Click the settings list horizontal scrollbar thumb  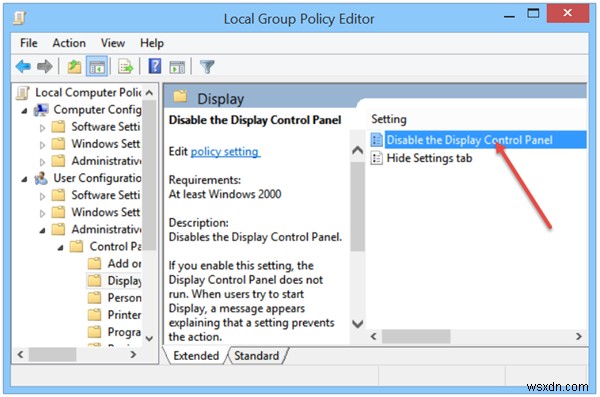[416, 337]
